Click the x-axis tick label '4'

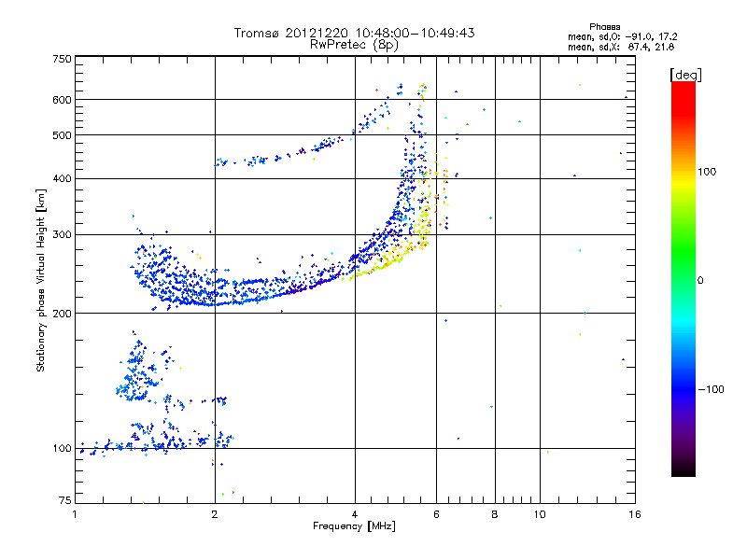click(355, 514)
